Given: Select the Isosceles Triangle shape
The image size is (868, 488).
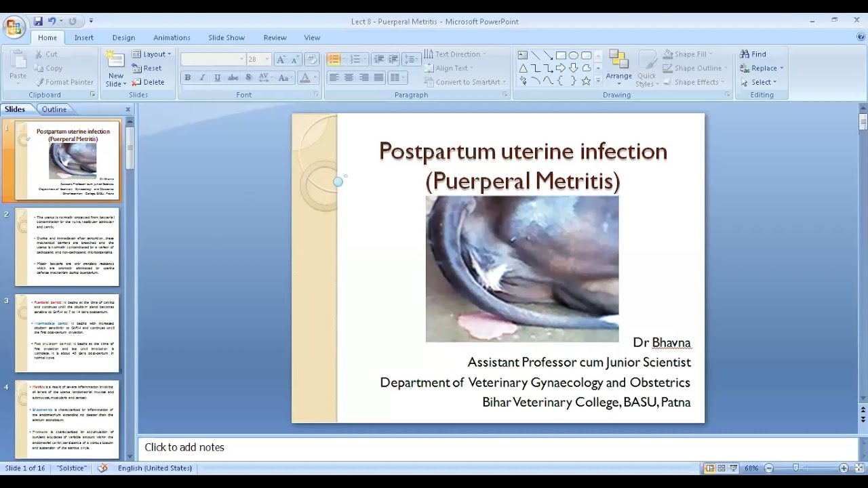Looking at the screenshot, I should coord(523,68).
